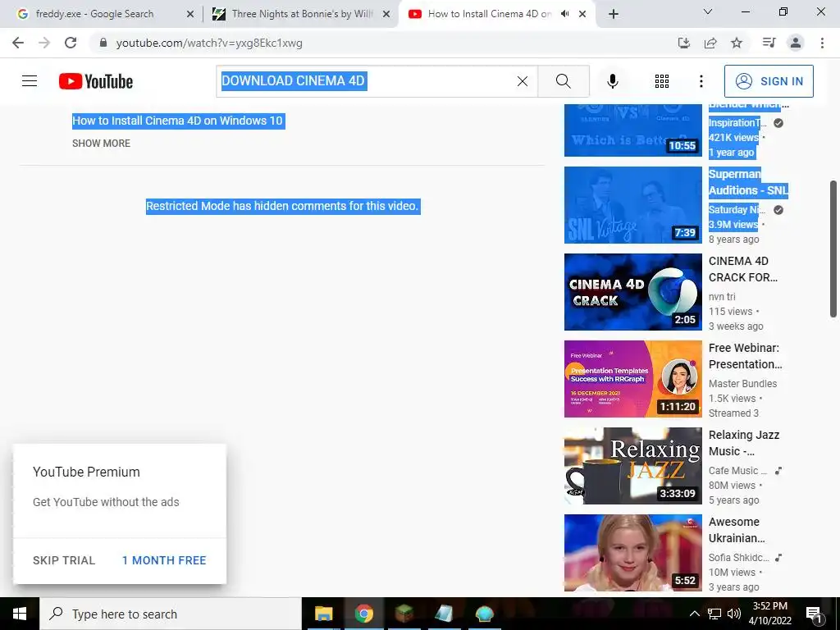Reload the page
Image resolution: width=840 pixels, height=630 pixels.
(x=71, y=43)
